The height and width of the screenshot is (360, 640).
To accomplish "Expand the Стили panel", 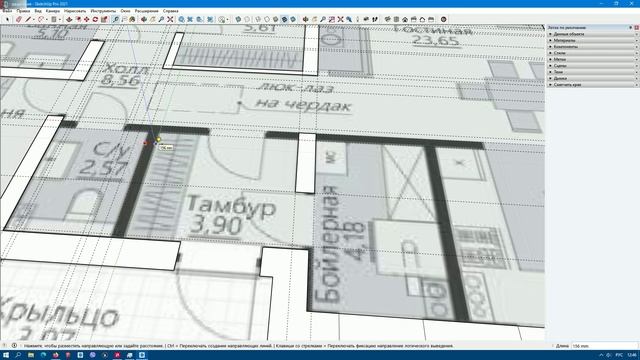I will coord(593,53).
